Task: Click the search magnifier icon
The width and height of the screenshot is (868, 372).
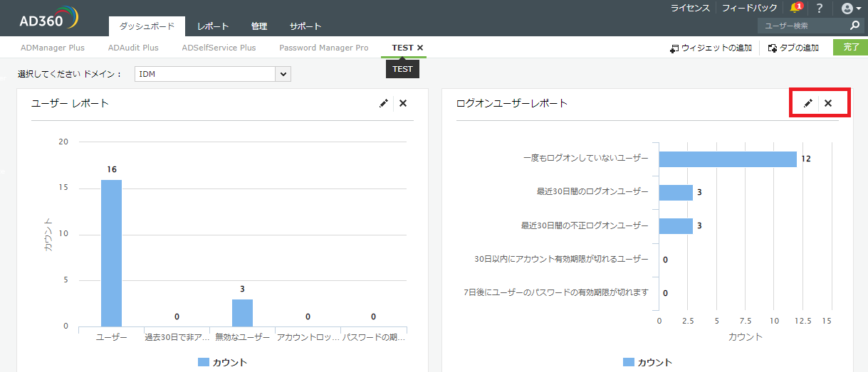Action: coord(855,26)
